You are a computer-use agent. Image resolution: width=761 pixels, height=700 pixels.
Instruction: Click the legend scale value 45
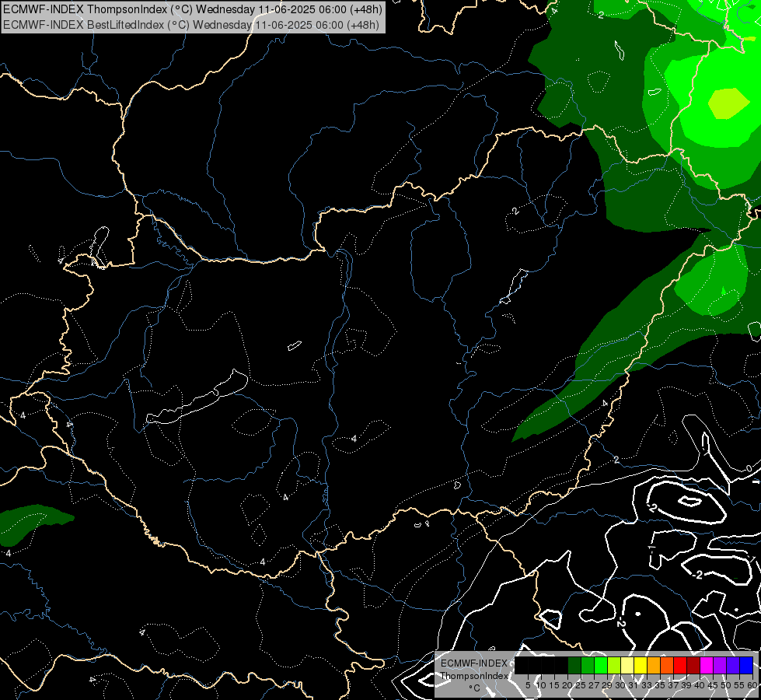coord(713,685)
